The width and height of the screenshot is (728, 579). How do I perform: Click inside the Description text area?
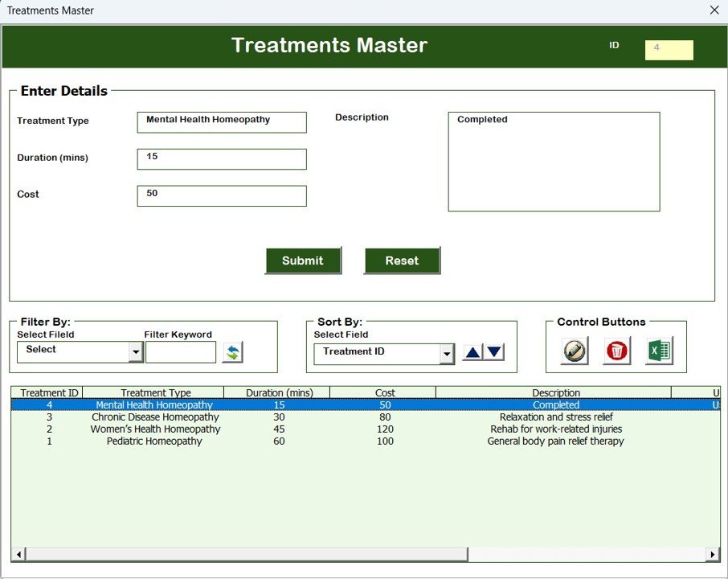click(x=553, y=161)
